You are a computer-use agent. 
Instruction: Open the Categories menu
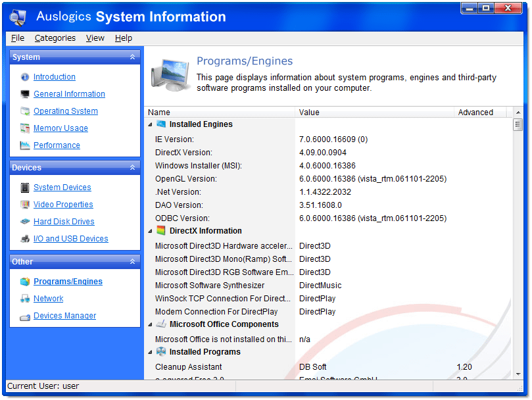tap(55, 38)
